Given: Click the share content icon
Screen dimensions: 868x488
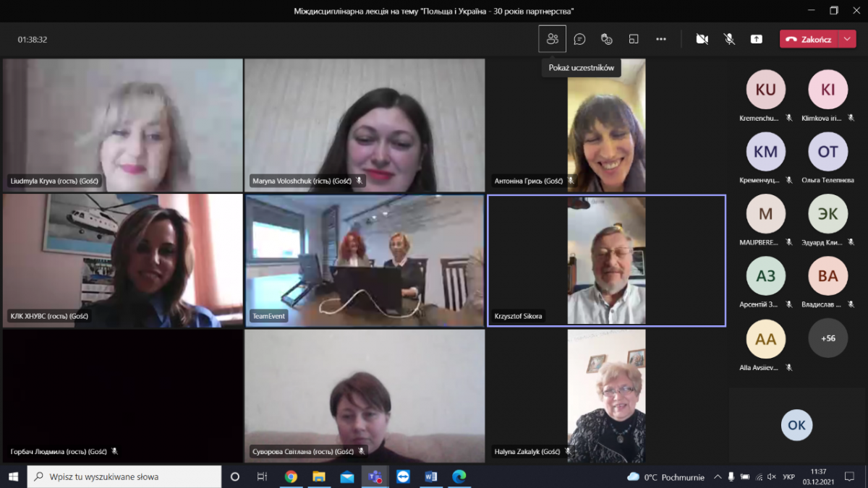Looking at the screenshot, I should pos(756,39).
